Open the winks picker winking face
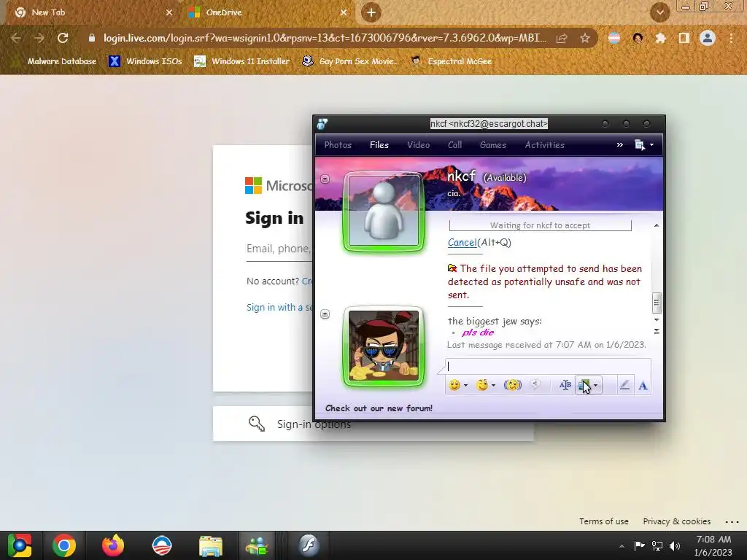This screenshot has height=560, width=747. (482, 385)
